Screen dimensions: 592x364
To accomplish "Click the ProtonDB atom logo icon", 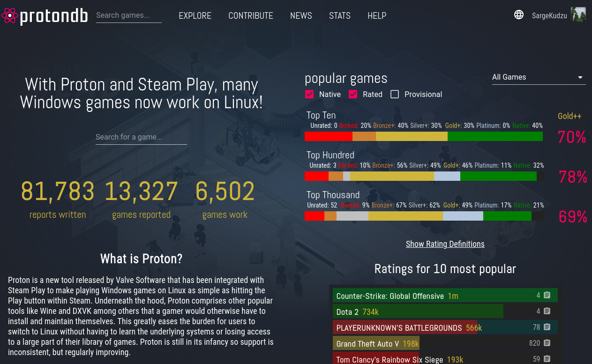I will pyautogui.click(x=9, y=16).
